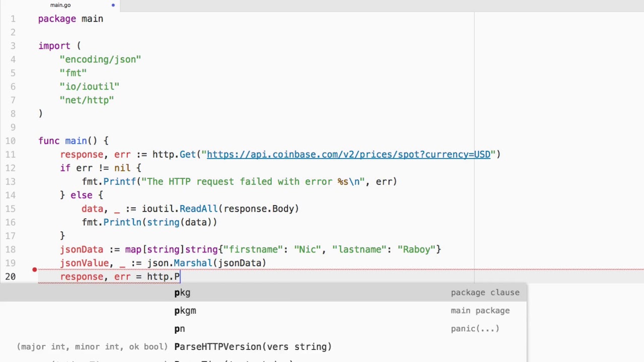Click json.Marshal on line 19

[x=179, y=263]
